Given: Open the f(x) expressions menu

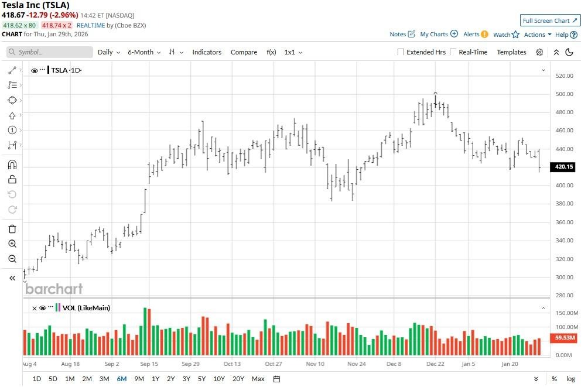Looking at the screenshot, I should click(271, 52).
